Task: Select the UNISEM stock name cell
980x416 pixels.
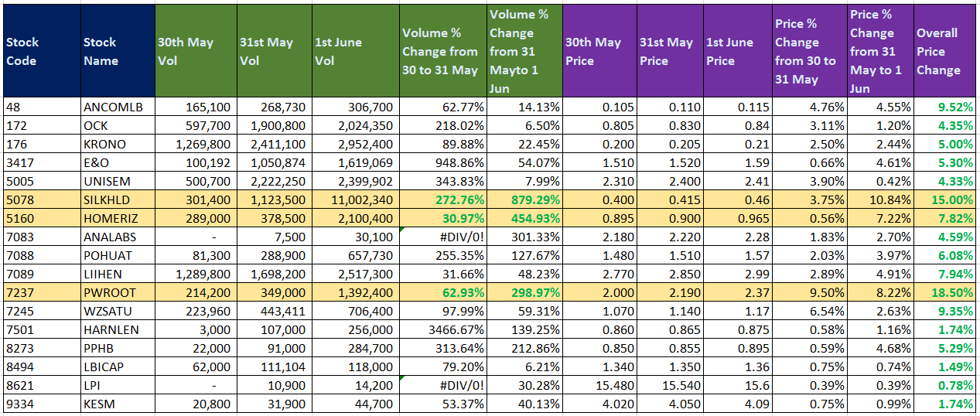Action: 118,181
